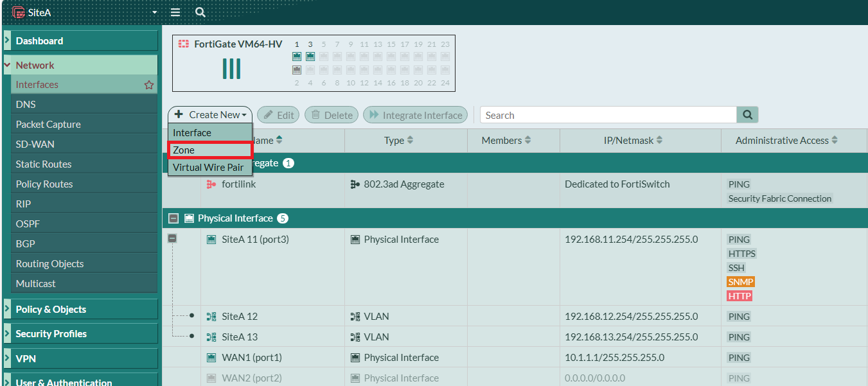This screenshot has height=386, width=868.
Task: Click the port 1 icon in the faceplate
Action: [x=297, y=57]
